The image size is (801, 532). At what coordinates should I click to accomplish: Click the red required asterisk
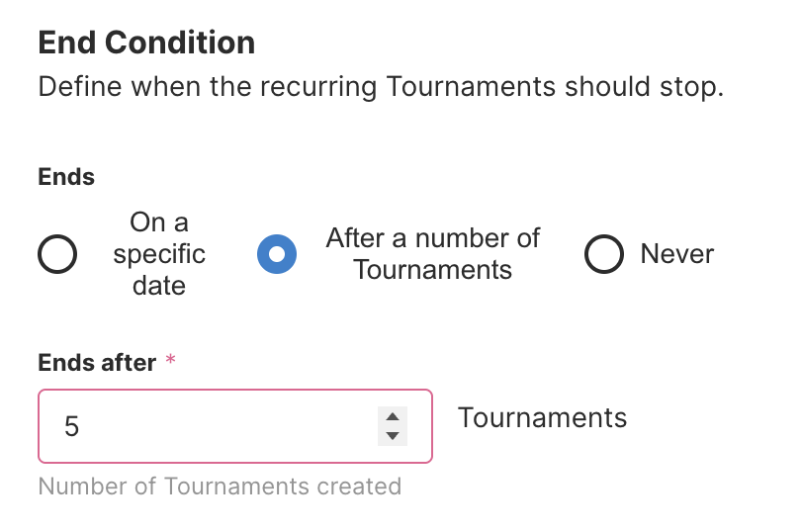point(170,362)
